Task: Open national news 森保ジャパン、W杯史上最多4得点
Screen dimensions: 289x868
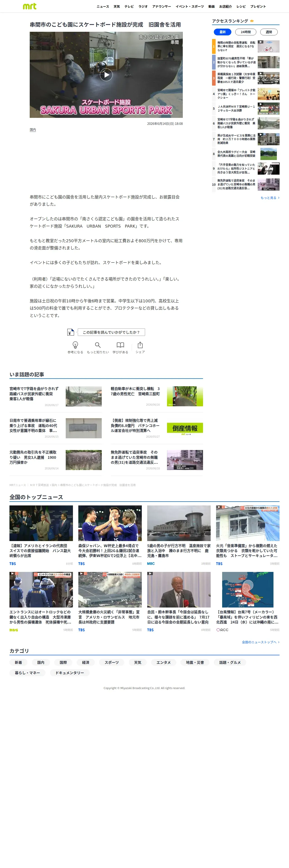Action: (x=110, y=550)
